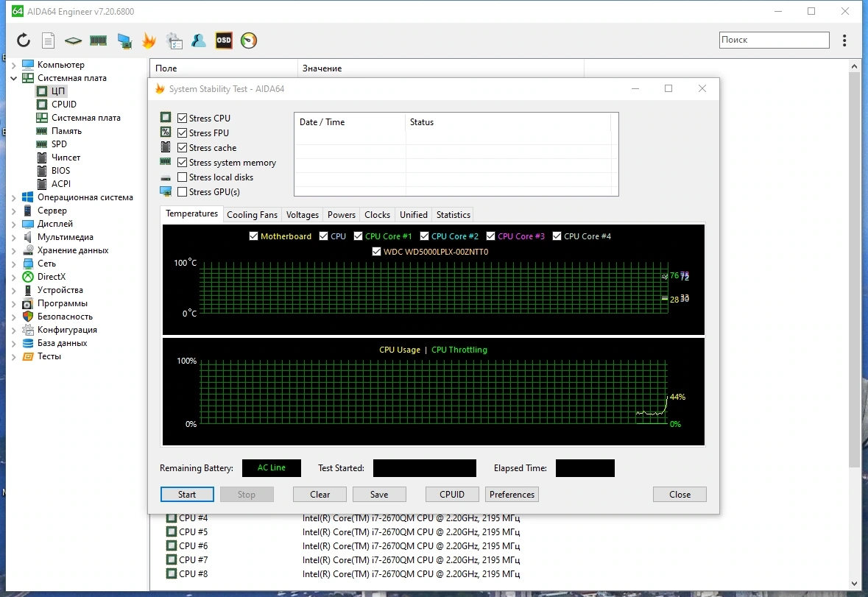Expand the Операционная система node
The height and width of the screenshot is (597, 868).
[14, 197]
